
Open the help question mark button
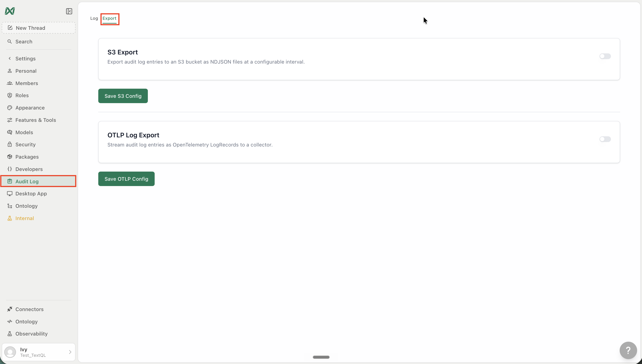click(x=628, y=350)
